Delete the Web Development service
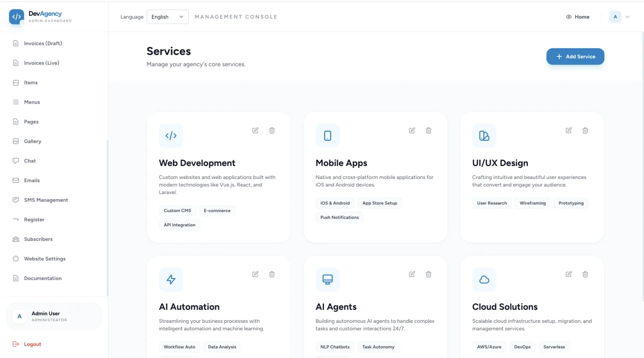Screen dimensions: 644x358 [x=272, y=130]
